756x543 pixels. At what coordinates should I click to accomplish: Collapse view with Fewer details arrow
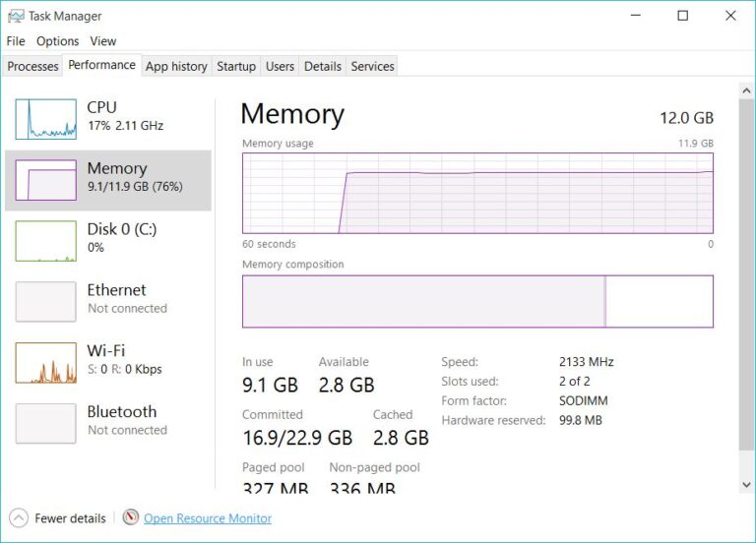tap(19, 517)
